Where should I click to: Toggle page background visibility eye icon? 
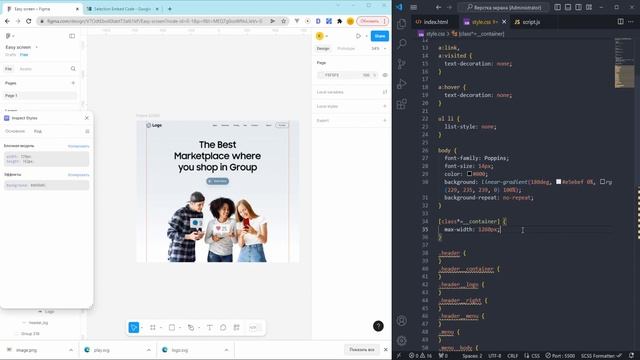[385, 75]
